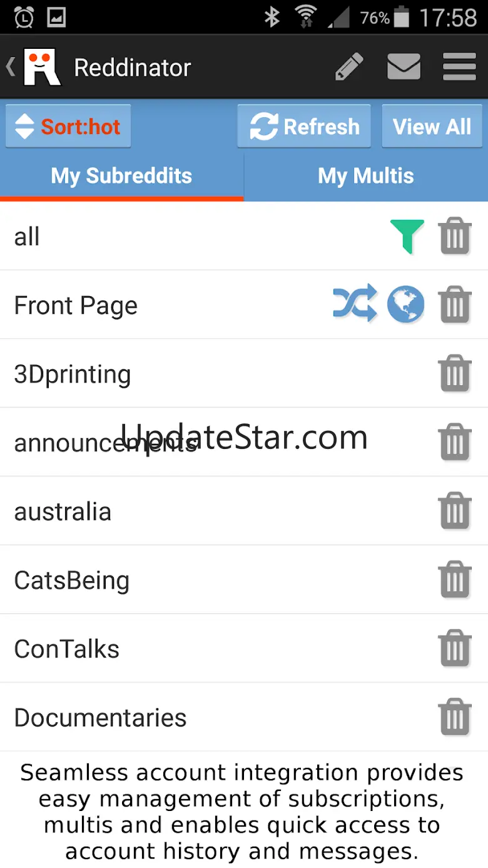This screenshot has height=868, width=488.
Task: Open the Sort:hot dropdown
Action: [68, 127]
